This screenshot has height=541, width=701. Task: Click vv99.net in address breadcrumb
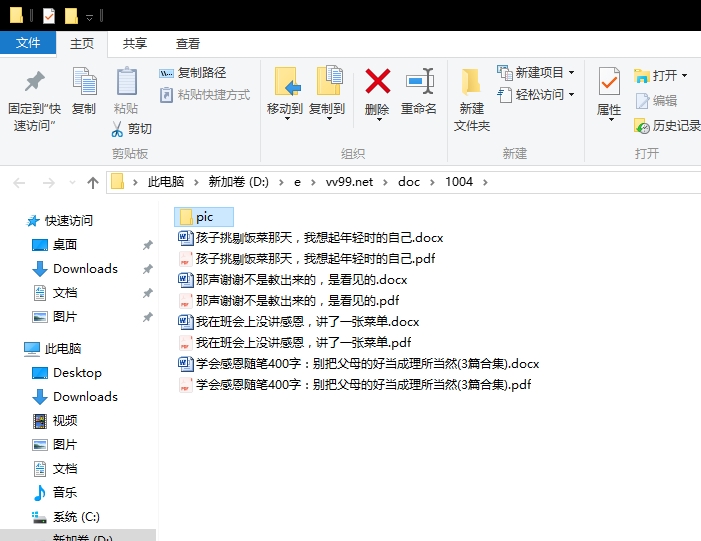349,182
